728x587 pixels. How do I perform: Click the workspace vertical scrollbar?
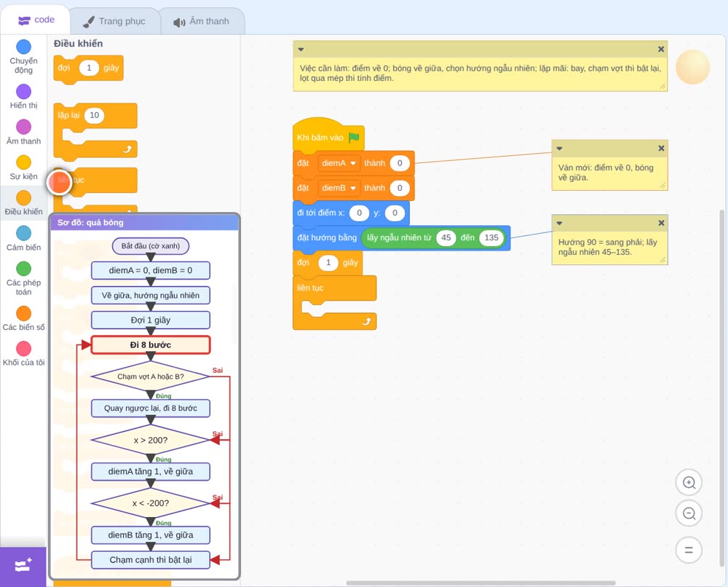tap(723, 387)
